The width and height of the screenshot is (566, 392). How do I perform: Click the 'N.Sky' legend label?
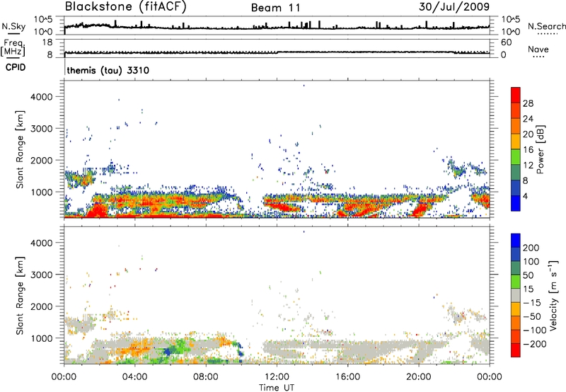point(13,26)
